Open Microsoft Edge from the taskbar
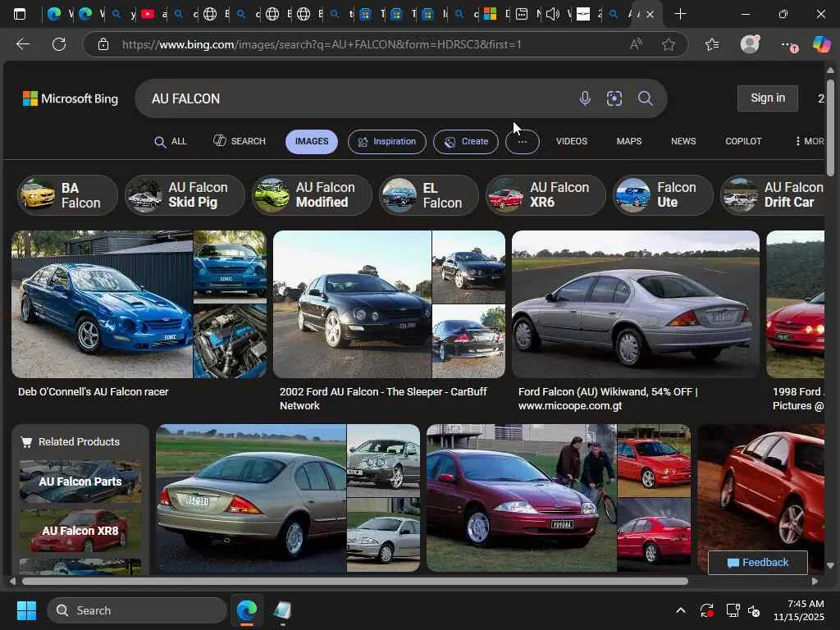 [x=246, y=610]
